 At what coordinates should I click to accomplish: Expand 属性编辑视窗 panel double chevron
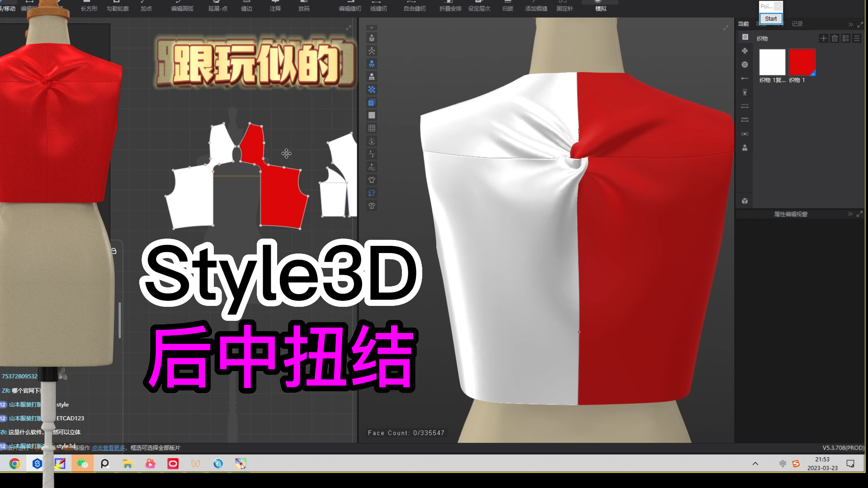point(850,214)
